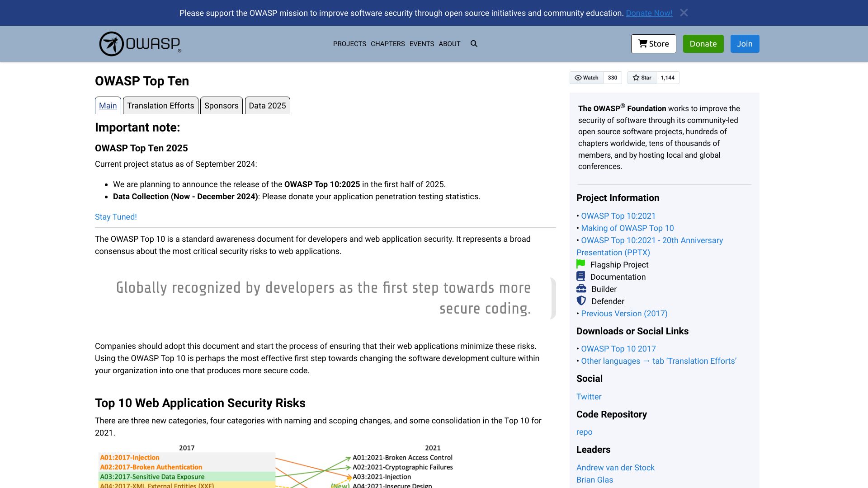Click the 'Flagship Project' label
868x488 pixels.
pyautogui.click(x=619, y=265)
